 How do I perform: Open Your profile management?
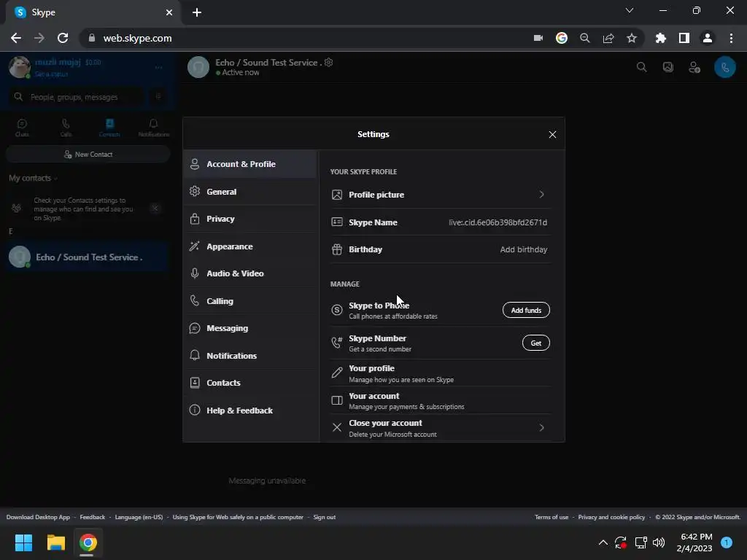pyautogui.click(x=440, y=373)
